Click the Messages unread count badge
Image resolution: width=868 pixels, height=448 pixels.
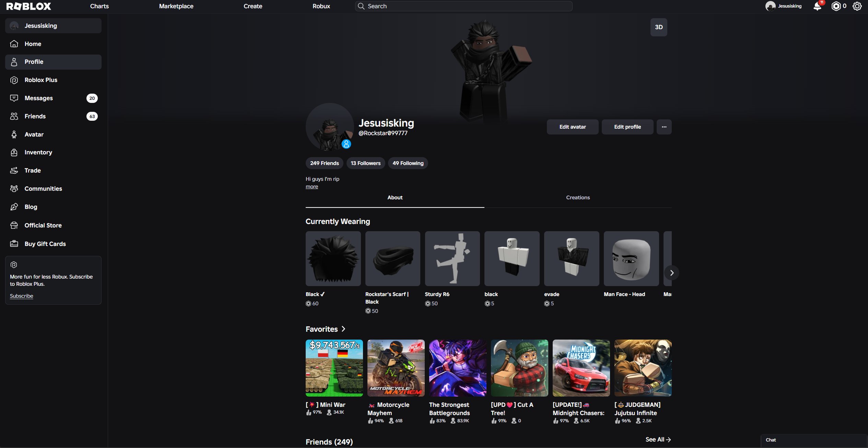pos(92,98)
